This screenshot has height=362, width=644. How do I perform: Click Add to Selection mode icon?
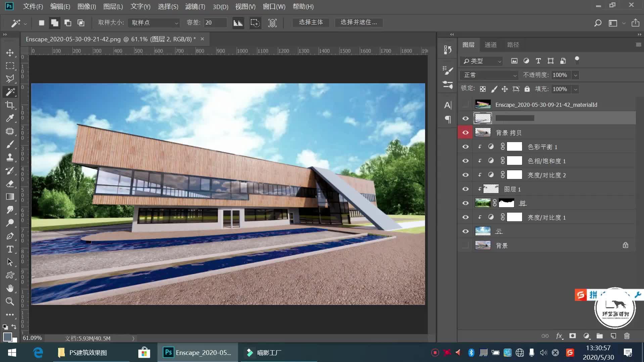point(54,23)
